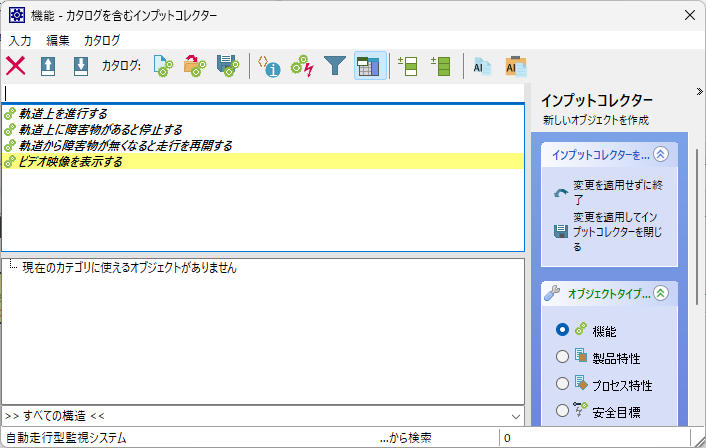This screenshot has height=448, width=706.
Task: Collapse the オブジェクトタイプ section
Action: coord(660,294)
